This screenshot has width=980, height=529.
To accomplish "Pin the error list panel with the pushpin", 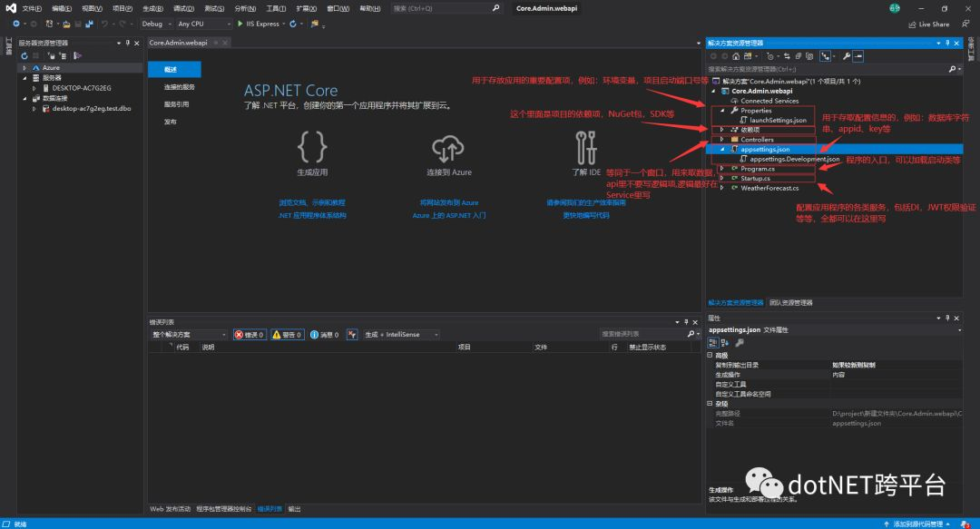I will pyautogui.click(x=686, y=322).
